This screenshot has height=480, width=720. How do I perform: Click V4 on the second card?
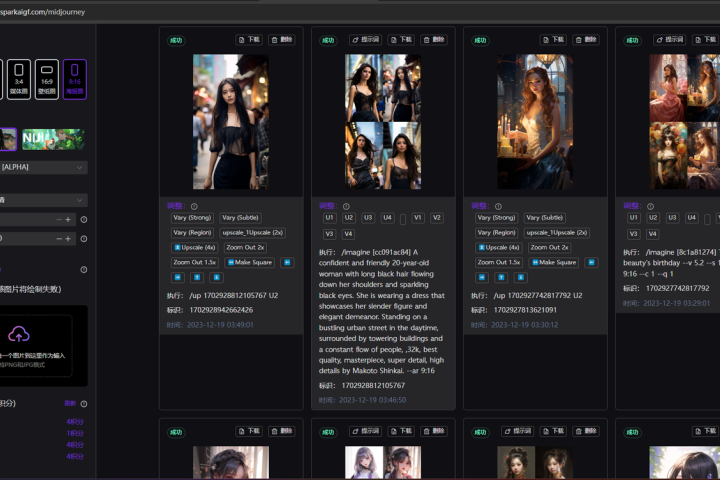pos(346,233)
